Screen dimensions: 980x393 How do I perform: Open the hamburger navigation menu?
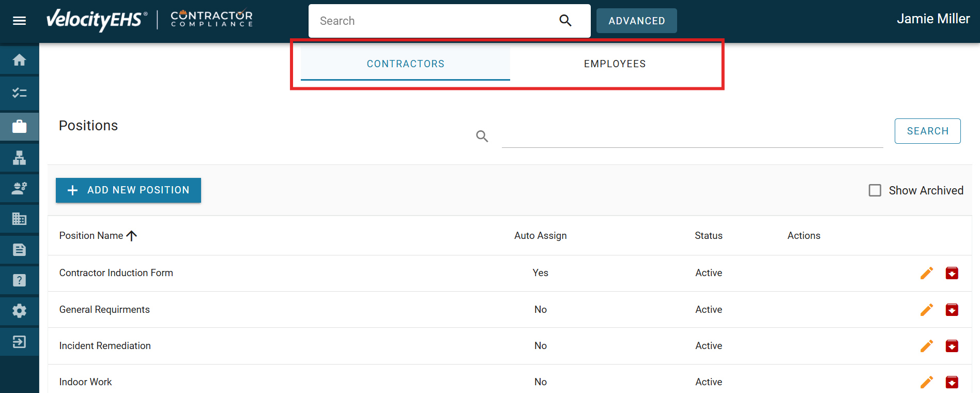coord(20,21)
